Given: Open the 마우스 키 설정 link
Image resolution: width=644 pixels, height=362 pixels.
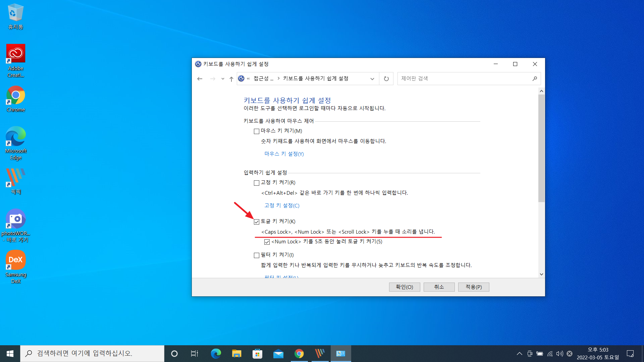Looking at the screenshot, I should tap(284, 154).
